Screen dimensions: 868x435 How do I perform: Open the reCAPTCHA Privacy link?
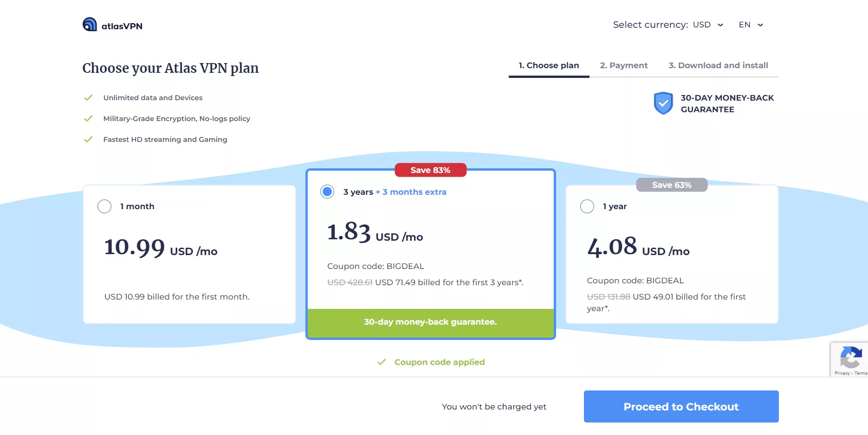(x=842, y=373)
